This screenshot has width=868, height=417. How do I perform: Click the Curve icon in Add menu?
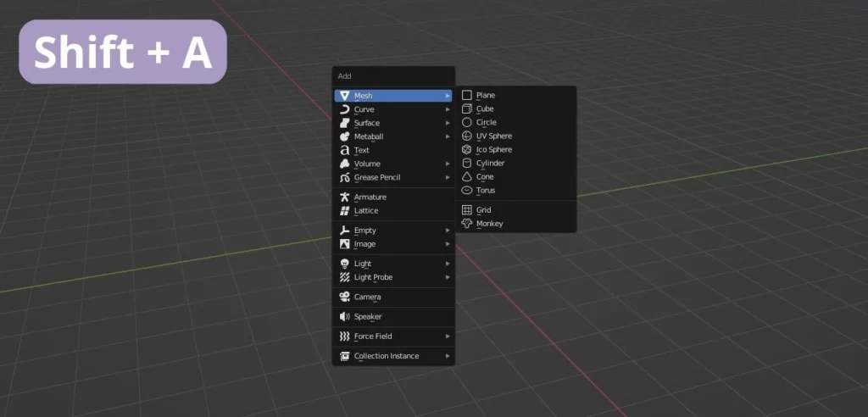(x=345, y=109)
